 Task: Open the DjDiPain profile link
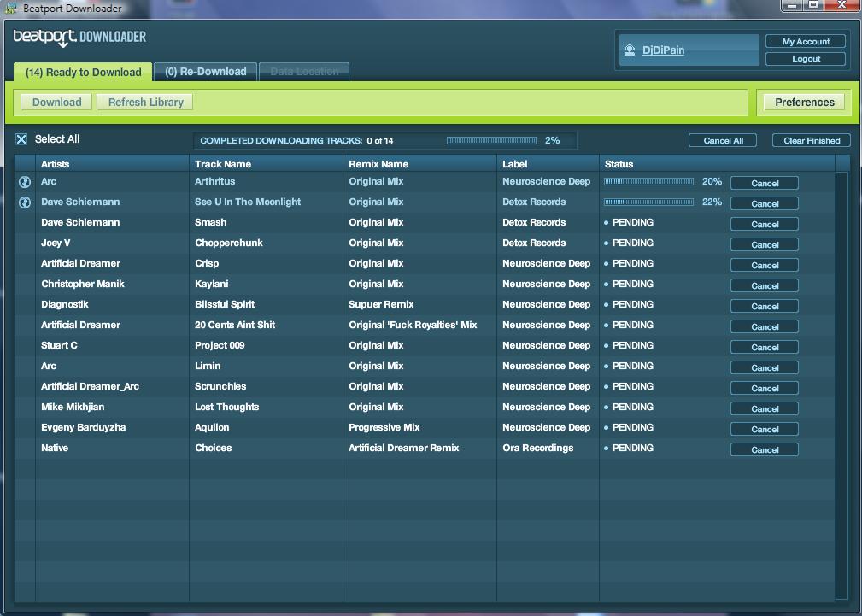(663, 50)
